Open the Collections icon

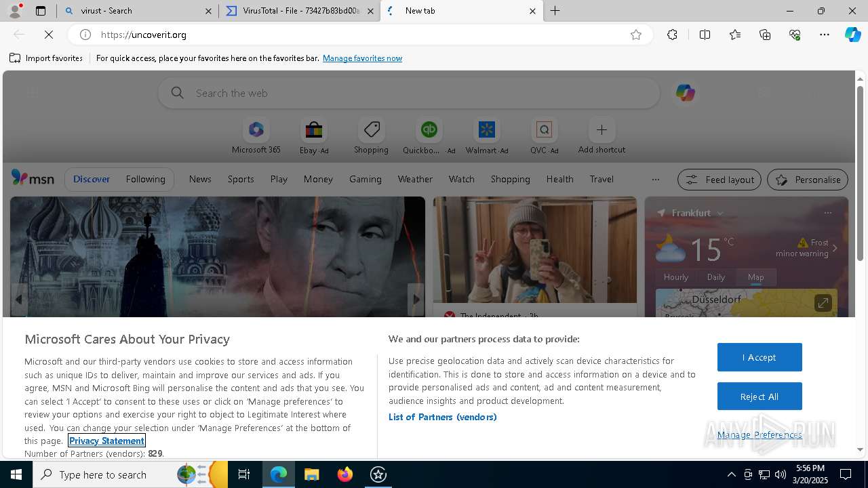(x=765, y=35)
